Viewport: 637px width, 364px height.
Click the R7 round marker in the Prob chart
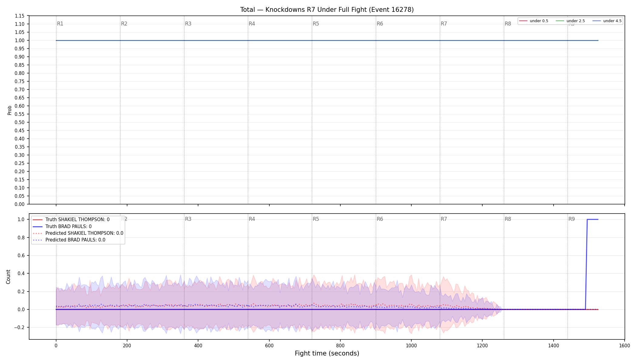tap(444, 24)
